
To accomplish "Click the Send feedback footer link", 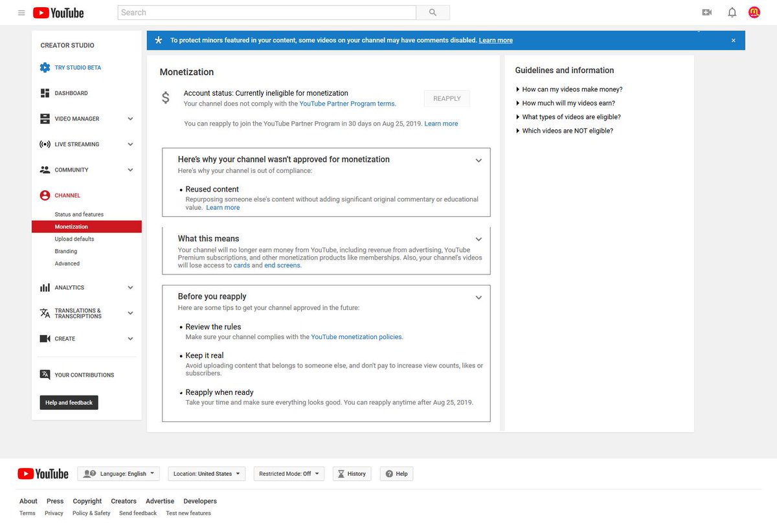I will click(138, 513).
